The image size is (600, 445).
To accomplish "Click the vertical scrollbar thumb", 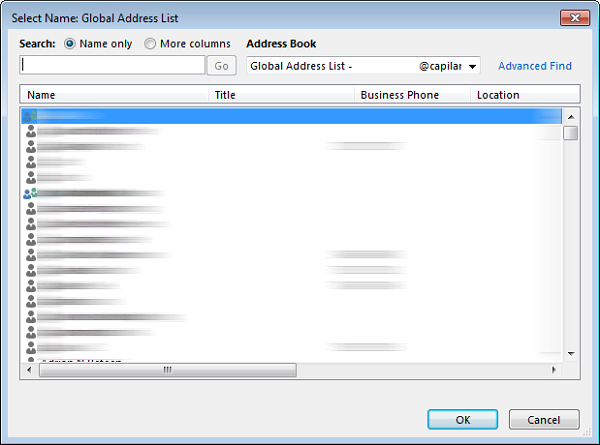I will coord(570,133).
